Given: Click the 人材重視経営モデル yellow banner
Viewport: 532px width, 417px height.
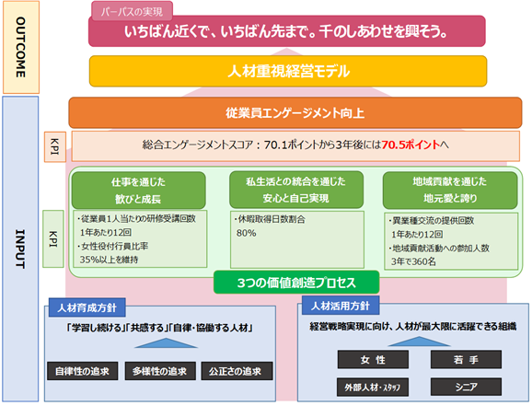Looking at the screenshot, I should tap(288, 71).
